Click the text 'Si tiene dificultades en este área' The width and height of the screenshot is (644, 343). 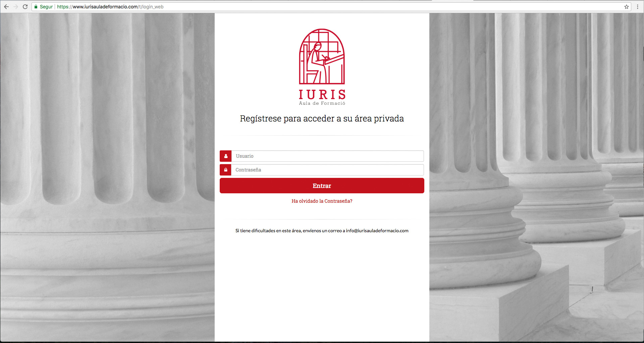click(x=268, y=231)
